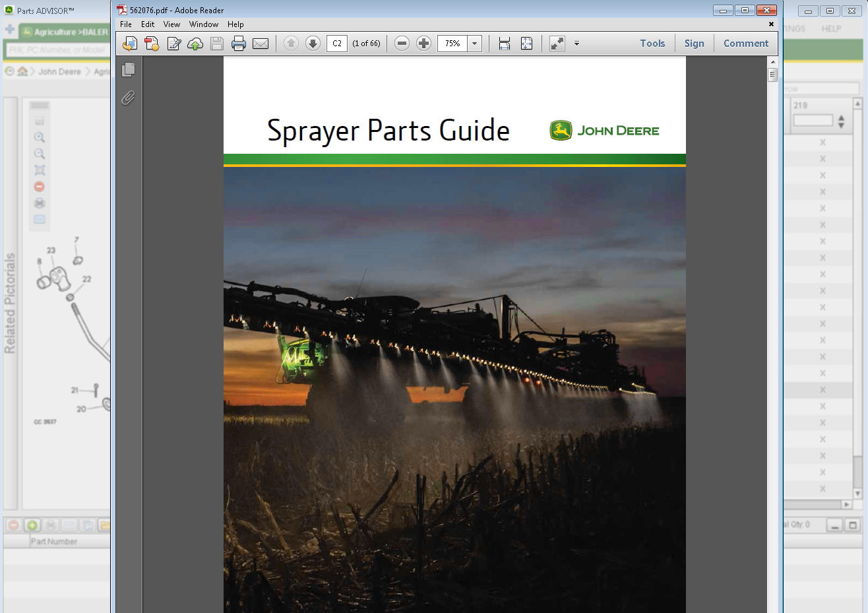Viewport: 868px width, 613px height.
Task: Open the Tools pane
Action: coord(652,44)
